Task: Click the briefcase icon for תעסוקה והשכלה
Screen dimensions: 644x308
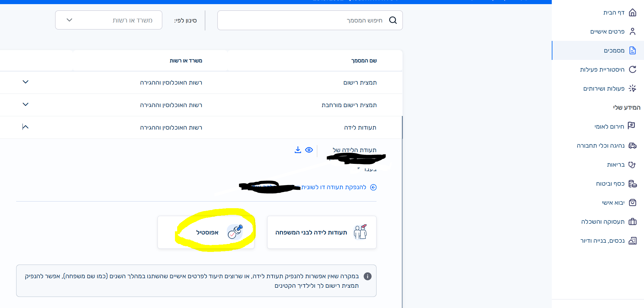Action: [x=633, y=221]
